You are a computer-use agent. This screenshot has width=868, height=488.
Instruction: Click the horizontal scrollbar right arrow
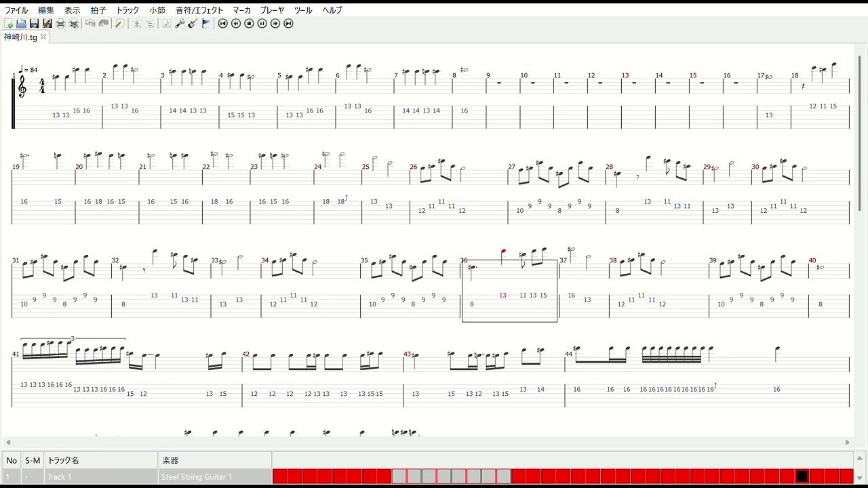pyautogui.click(x=847, y=443)
